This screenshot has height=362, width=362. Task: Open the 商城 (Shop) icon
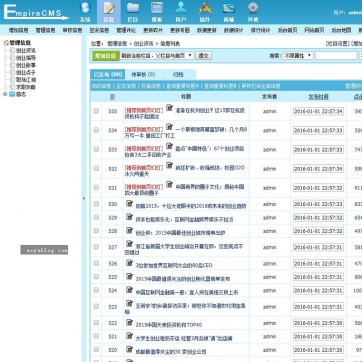pyautogui.click(x=229, y=12)
